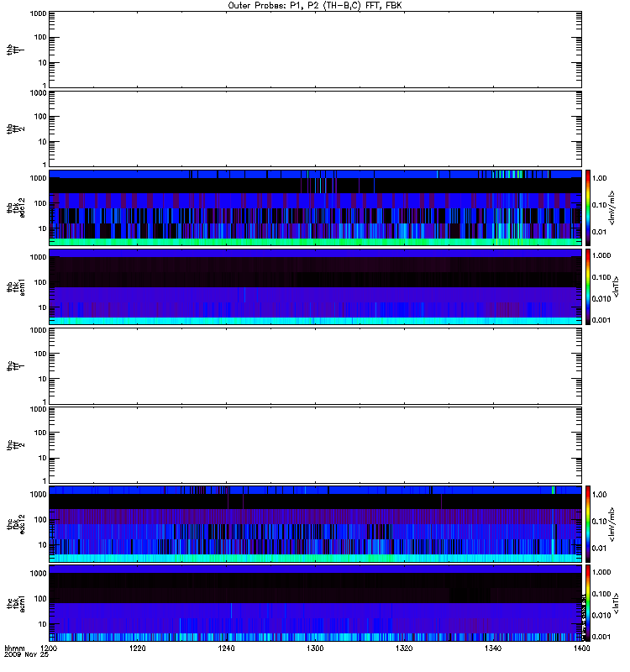Select the "1400" time axis label

click(x=581, y=648)
